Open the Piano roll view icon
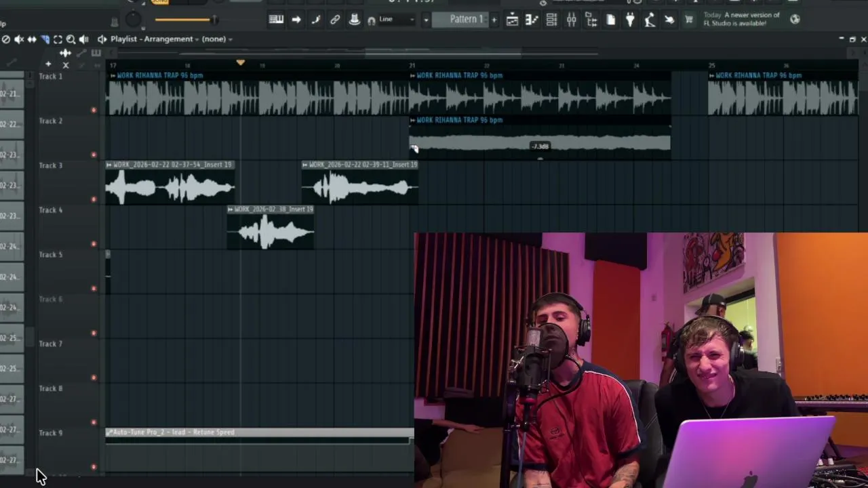Viewport: 868px width, 488px height. tap(532, 20)
